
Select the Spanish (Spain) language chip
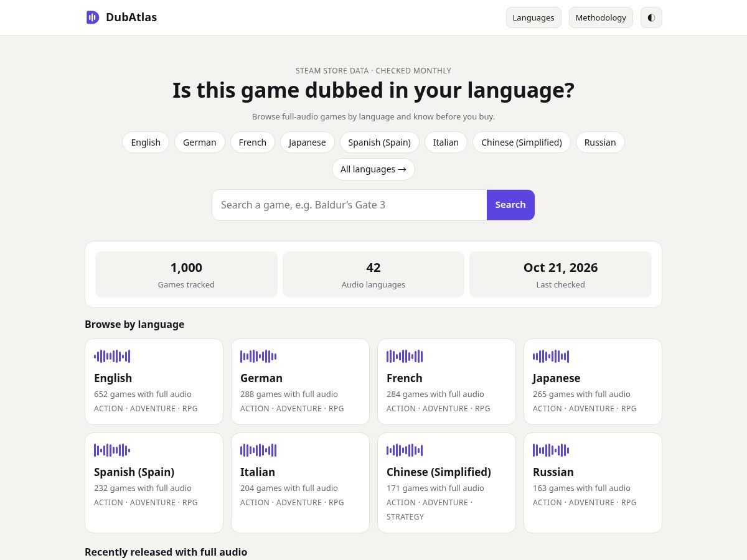coord(380,142)
